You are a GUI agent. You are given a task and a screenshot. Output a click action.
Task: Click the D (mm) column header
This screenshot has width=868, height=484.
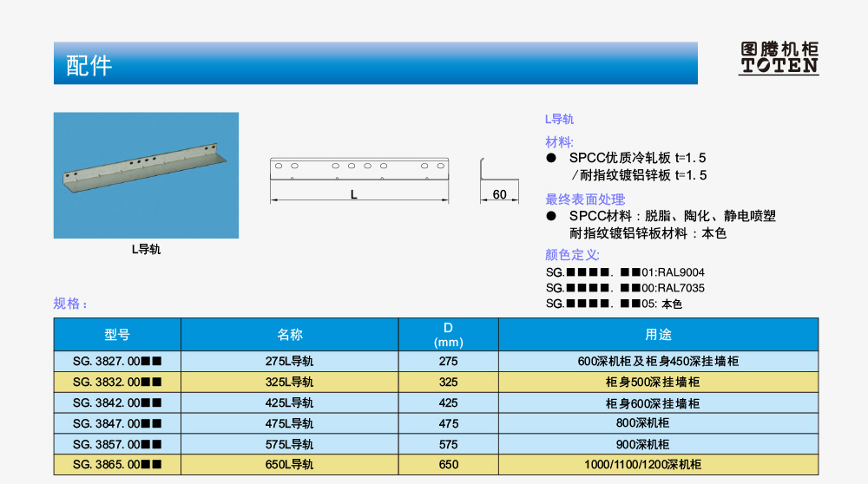click(x=449, y=335)
